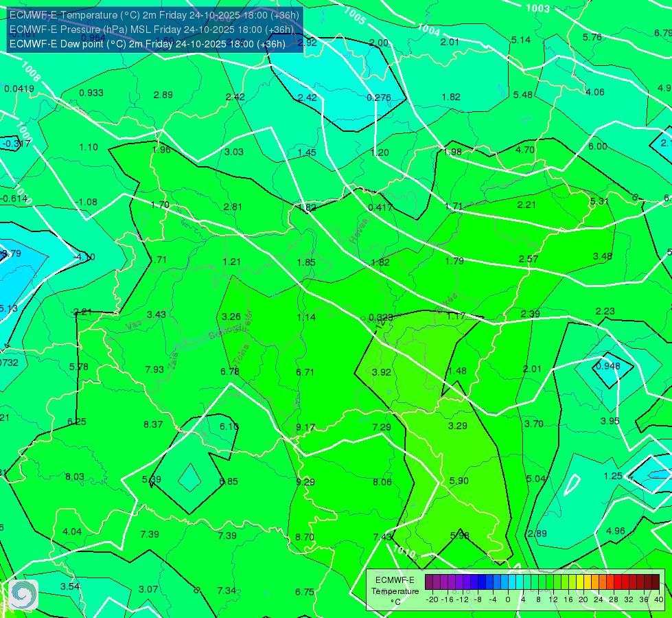672x618 pixels.
Task: Click the dew point value 0.417
Action: coord(380,207)
